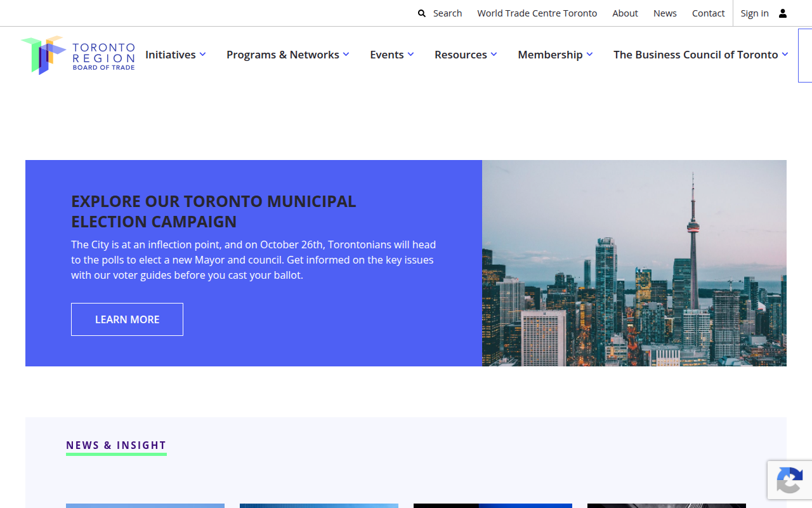
Task: Click the reCAPTCHA badge icon
Action: [790, 480]
